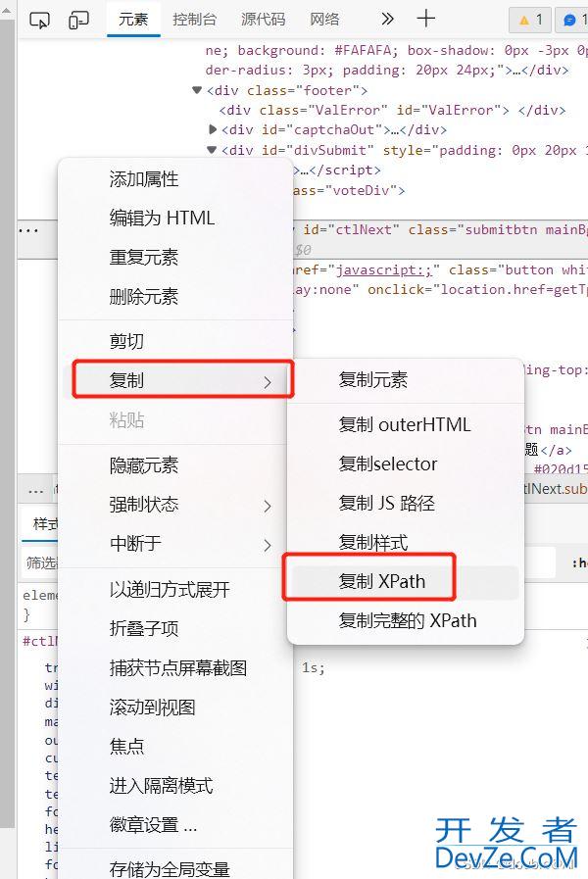The height and width of the screenshot is (879, 588).
Task: Open the blue messages counter badge
Action: point(573,21)
